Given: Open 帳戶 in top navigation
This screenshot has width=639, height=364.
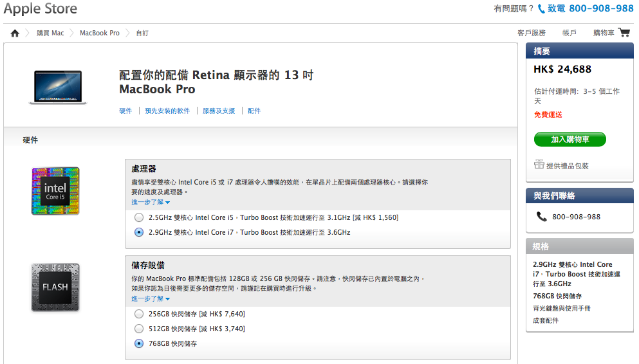Looking at the screenshot, I should coord(570,33).
